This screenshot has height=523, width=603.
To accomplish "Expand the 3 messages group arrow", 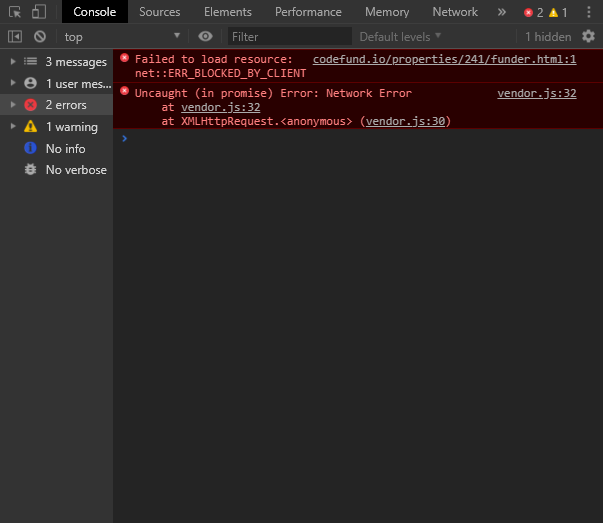I will click(13, 62).
